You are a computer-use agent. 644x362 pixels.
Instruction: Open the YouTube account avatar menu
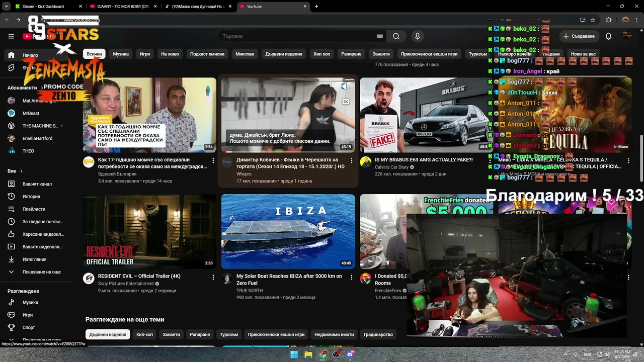click(x=627, y=35)
